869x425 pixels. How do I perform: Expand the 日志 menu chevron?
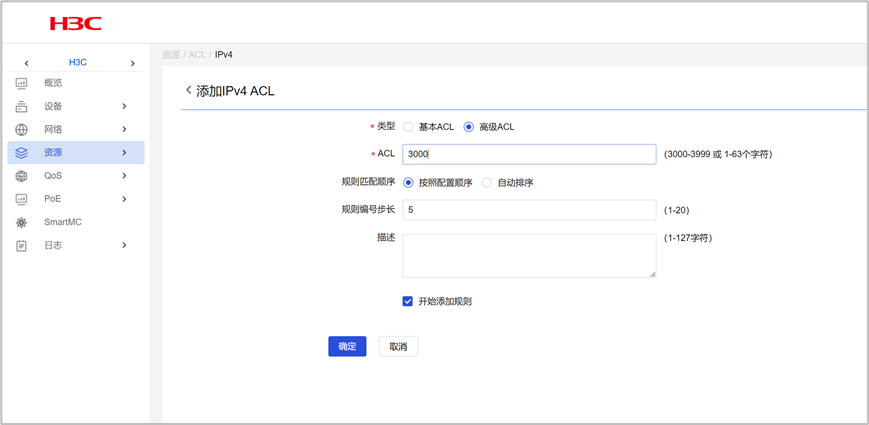click(x=124, y=245)
